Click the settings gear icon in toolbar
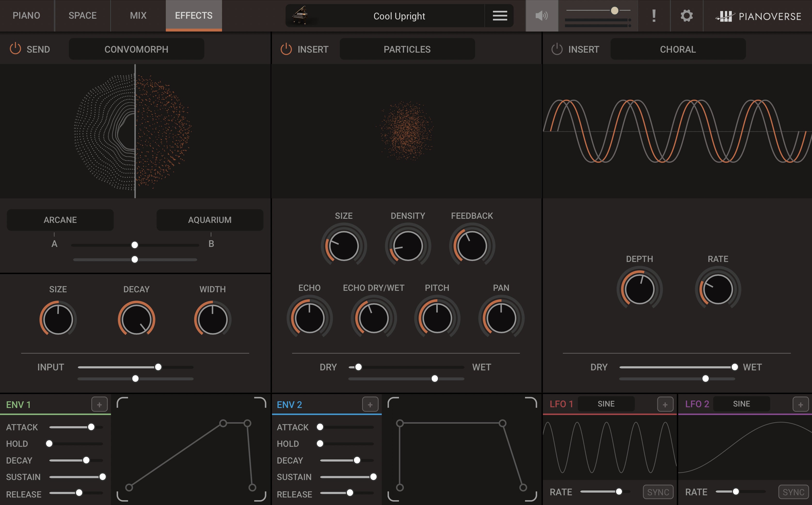The width and height of the screenshot is (812, 505). tap(686, 16)
